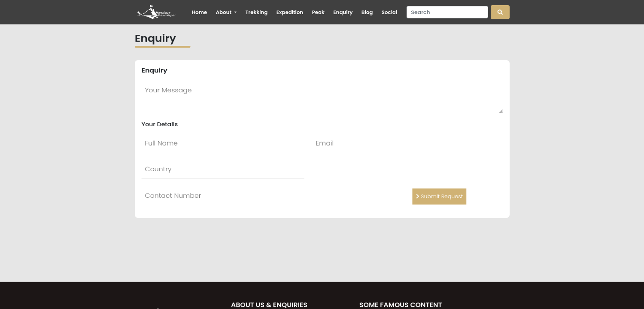
Task: Click the Email input field
Action: click(x=394, y=143)
